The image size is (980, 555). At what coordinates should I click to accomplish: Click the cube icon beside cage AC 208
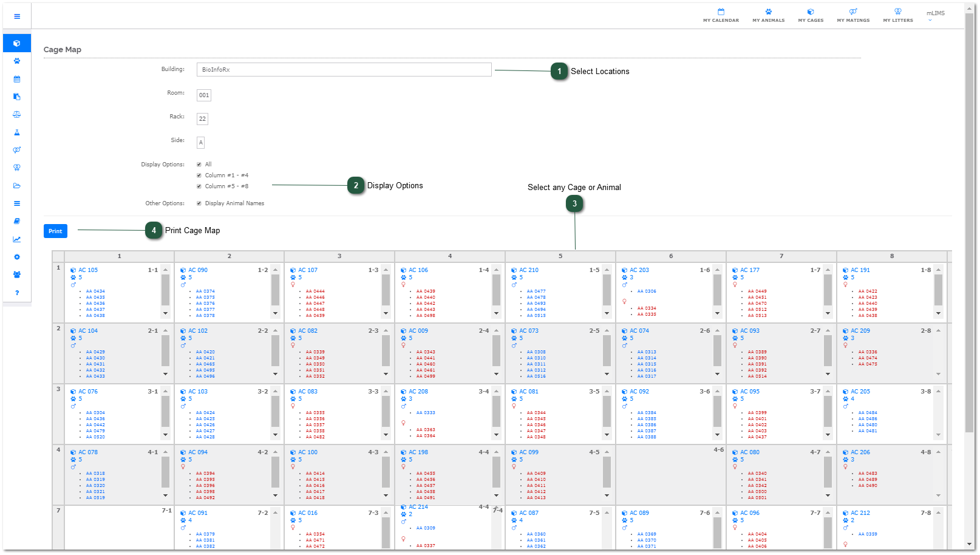click(x=404, y=392)
